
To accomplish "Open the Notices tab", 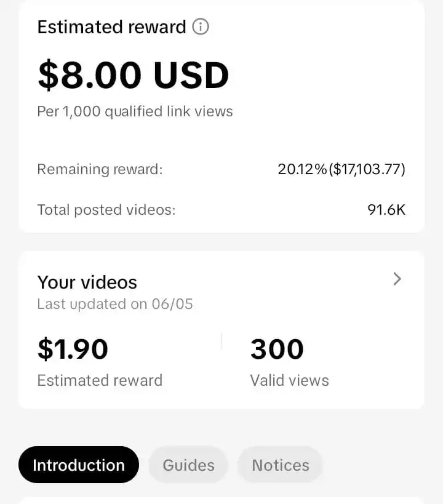I will (x=281, y=465).
